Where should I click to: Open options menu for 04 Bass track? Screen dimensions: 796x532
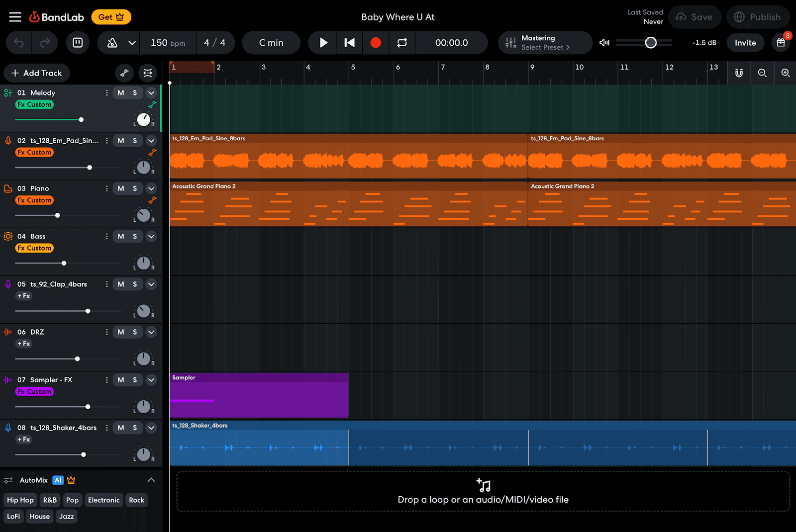click(x=106, y=236)
